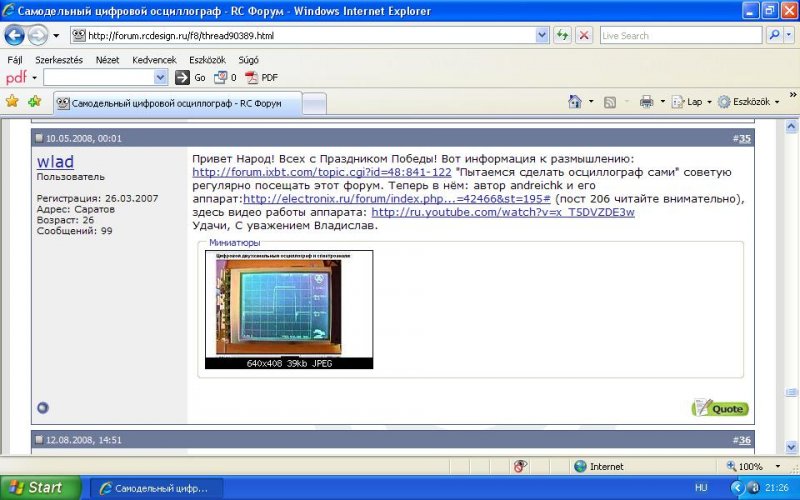This screenshot has width=800, height=500.
Task: Open the Súgó menu
Action: pyautogui.click(x=248, y=60)
